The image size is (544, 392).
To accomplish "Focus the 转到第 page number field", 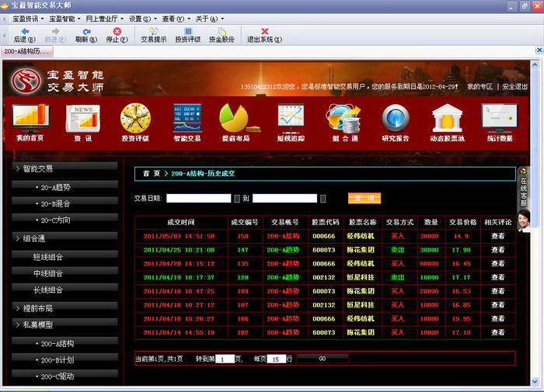I will pyautogui.click(x=225, y=359).
